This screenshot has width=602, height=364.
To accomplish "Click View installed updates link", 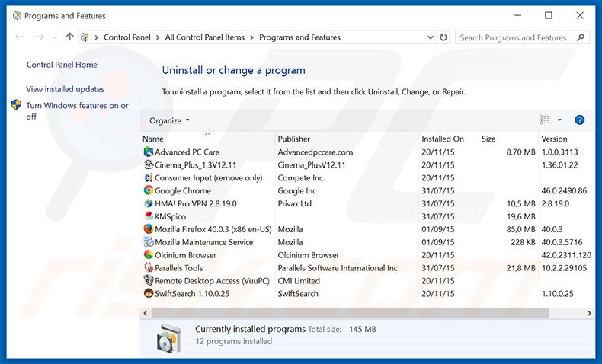I will [x=65, y=89].
